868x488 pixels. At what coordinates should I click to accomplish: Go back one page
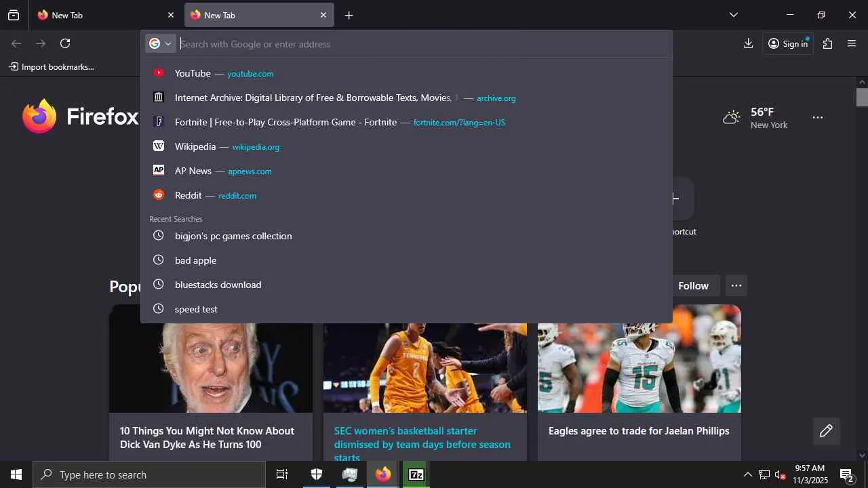tap(16, 43)
